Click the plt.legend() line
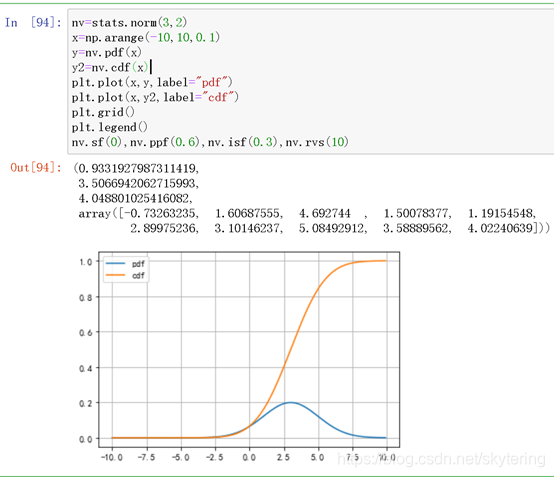This screenshot has width=554, height=477. (110, 127)
